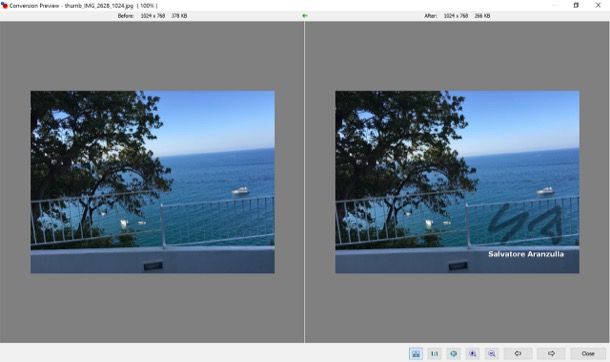The width and height of the screenshot is (610, 362).
Task: Close the window with the X button
Action: pos(598,5)
